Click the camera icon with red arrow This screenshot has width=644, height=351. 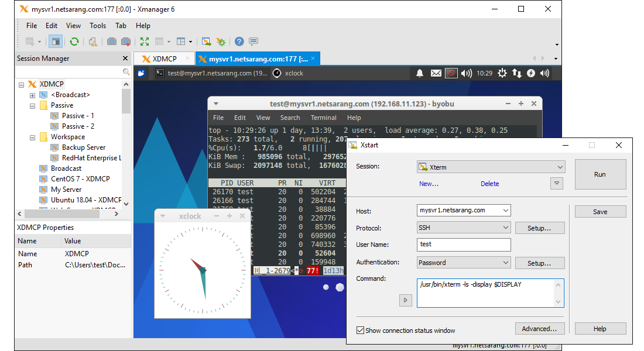pos(126,42)
